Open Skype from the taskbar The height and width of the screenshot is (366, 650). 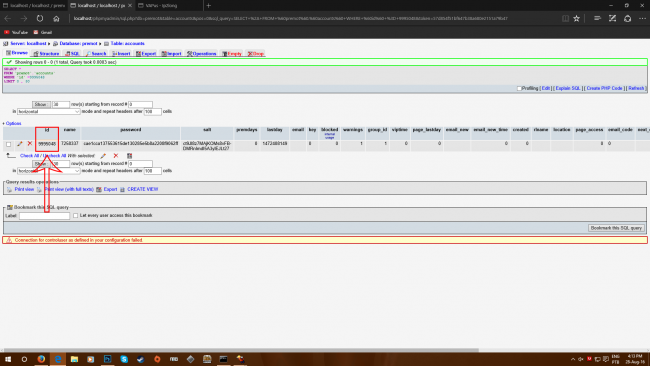124,359
